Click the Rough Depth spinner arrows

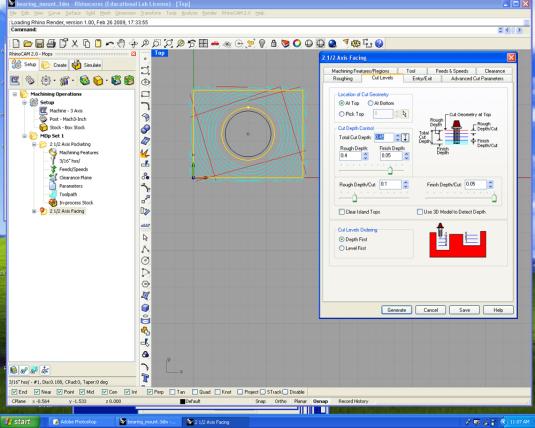365,156
